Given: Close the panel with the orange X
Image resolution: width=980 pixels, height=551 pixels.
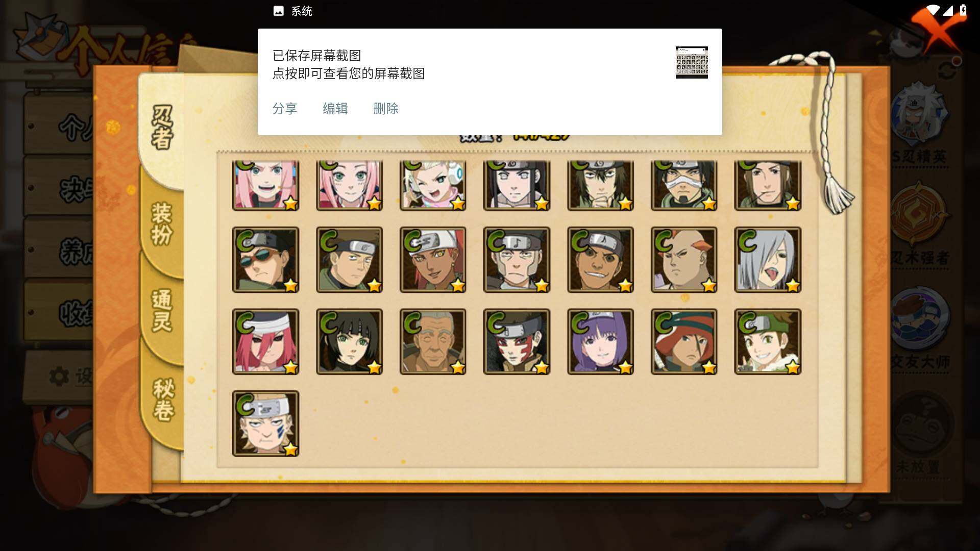Looking at the screenshot, I should point(938,31).
